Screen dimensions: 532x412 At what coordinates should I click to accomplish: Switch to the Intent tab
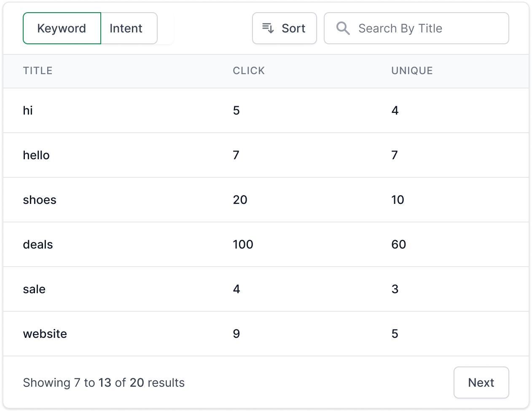[x=126, y=28]
